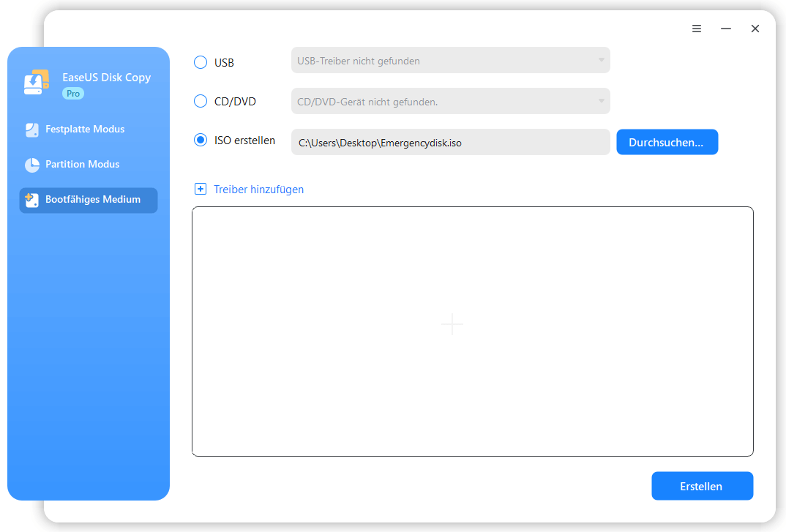This screenshot has height=532, width=786.
Task: Select the ISO erstellen radio button
Action: [x=201, y=141]
